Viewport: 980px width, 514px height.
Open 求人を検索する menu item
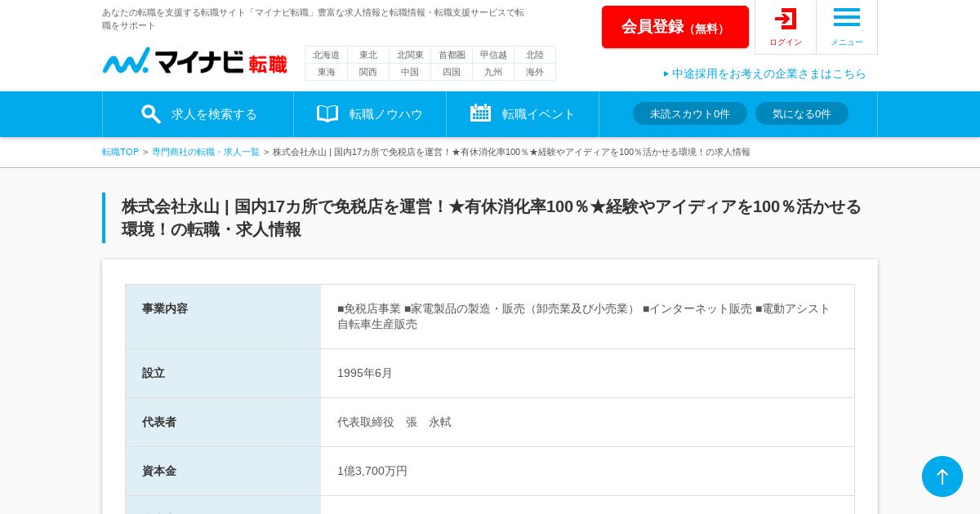pyautogui.click(x=198, y=114)
